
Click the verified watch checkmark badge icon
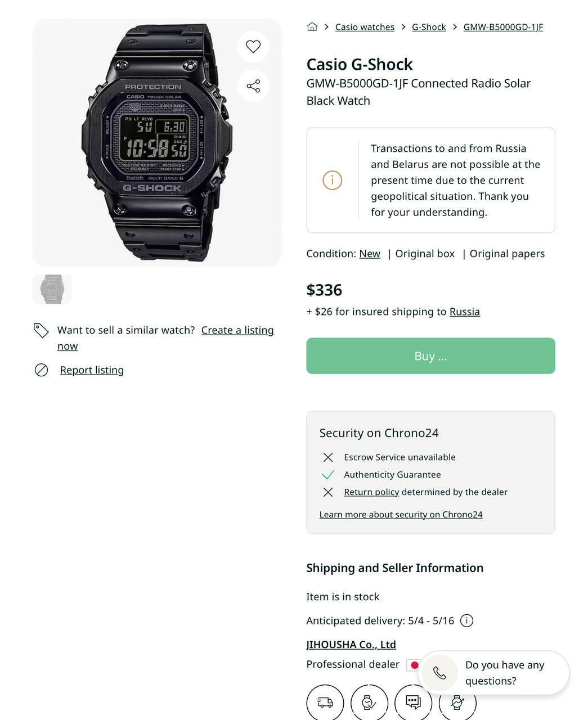(369, 703)
